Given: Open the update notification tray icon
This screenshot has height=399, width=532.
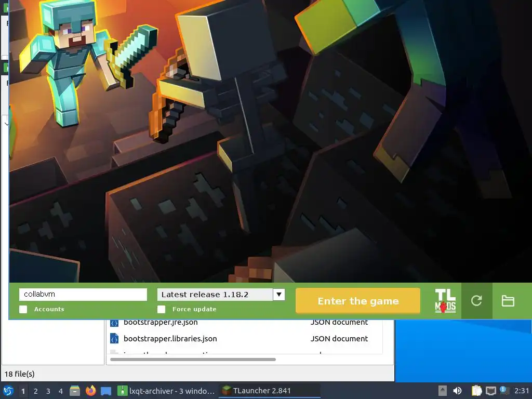Looking at the screenshot, I should pyautogui.click(x=504, y=390).
